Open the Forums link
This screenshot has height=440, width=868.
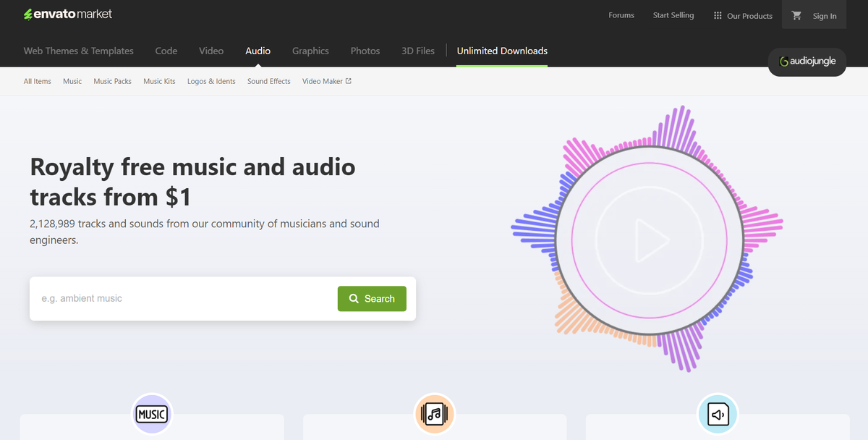[x=621, y=15]
